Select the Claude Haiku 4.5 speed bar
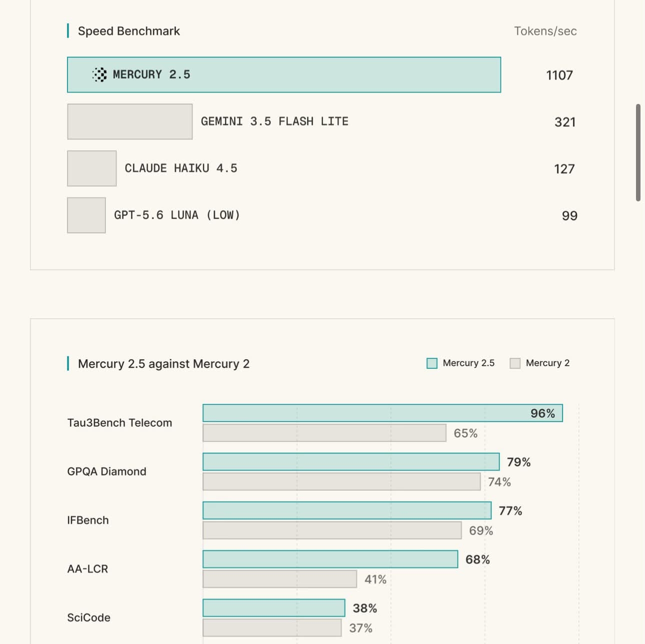Viewport: 645px width, 644px height. pyautogui.click(x=92, y=168)
